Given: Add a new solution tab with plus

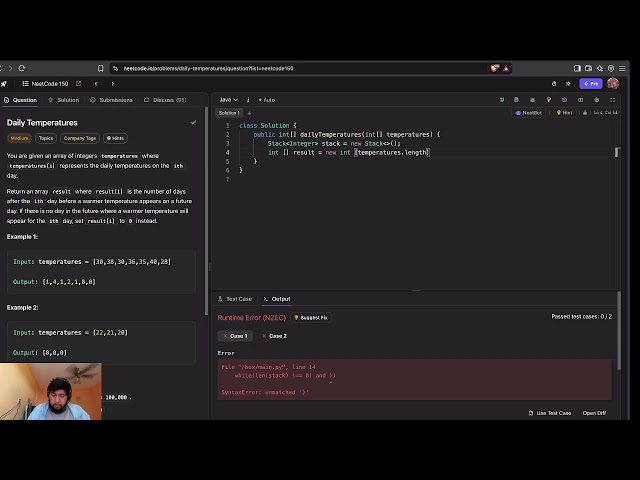Looking at the screenshot, I should (249, 113).
